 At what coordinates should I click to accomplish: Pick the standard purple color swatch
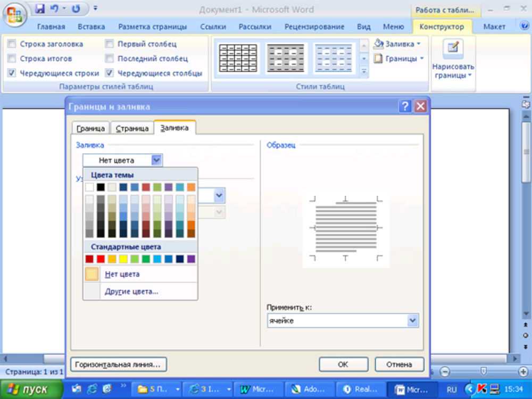pos(191,259)
